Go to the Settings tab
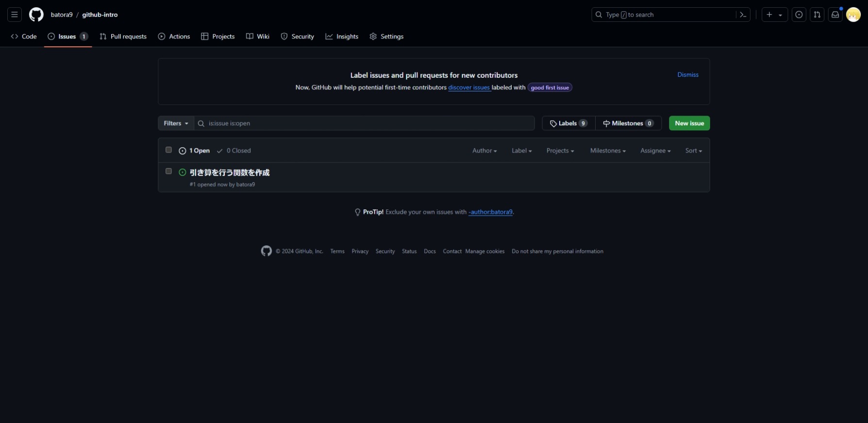The image size is (868, 423). (x=386, y=36)
